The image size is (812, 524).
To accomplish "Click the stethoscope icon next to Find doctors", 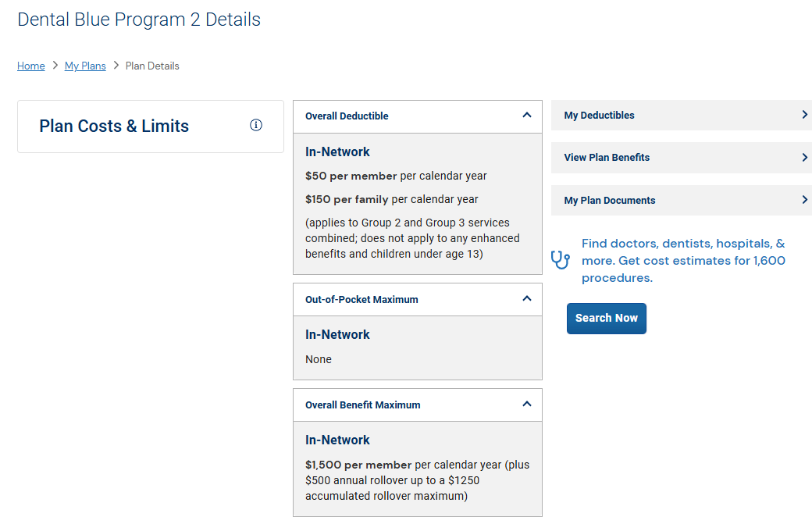I will point(561,260).
